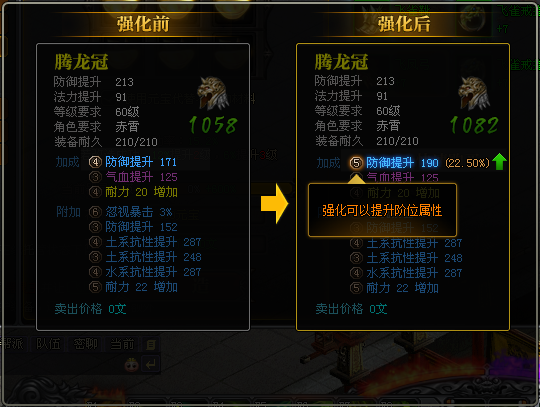
Task: Click the 强化可以提升阶位属性 tooltip
Action: [382, 210]
